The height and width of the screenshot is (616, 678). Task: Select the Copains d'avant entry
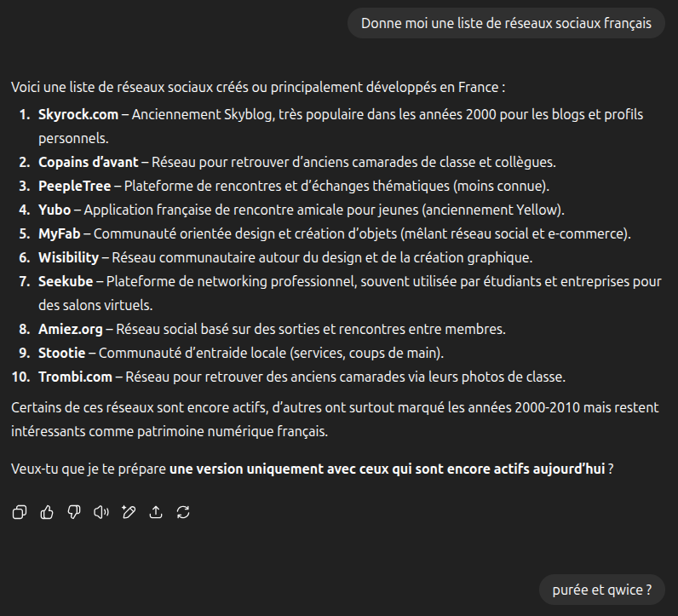tap(89, 162)
